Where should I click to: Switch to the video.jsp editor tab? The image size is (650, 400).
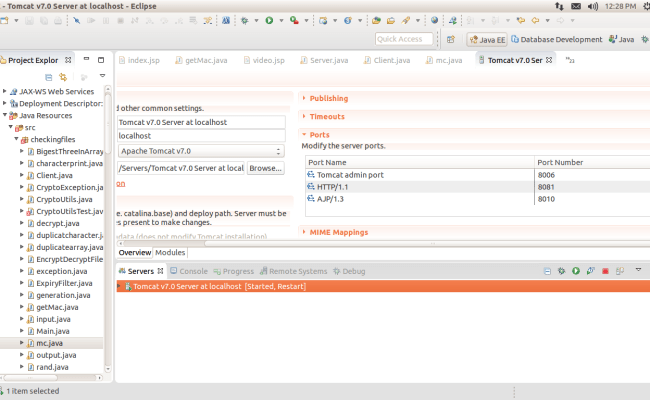coord(264,61)
